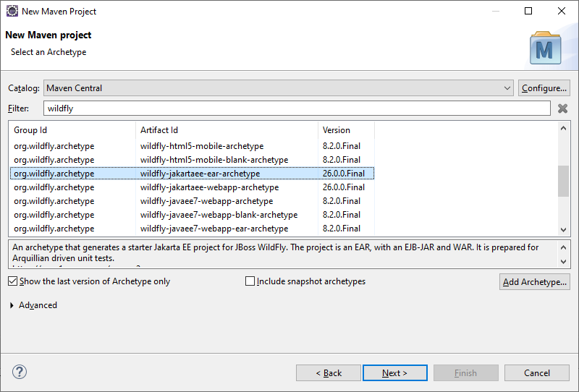The width and height of the screenshot is (579, 392).
Task: Click the archetype list scroll up arrow
Action: coord(563,129)
